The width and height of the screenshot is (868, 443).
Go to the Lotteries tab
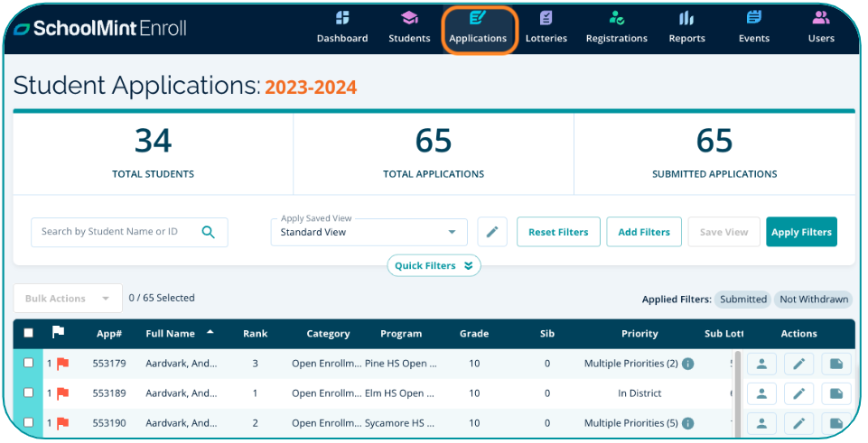click(546, 27)
